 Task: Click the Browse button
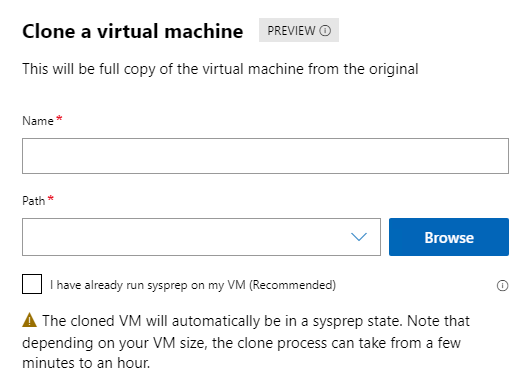(449, 237)
